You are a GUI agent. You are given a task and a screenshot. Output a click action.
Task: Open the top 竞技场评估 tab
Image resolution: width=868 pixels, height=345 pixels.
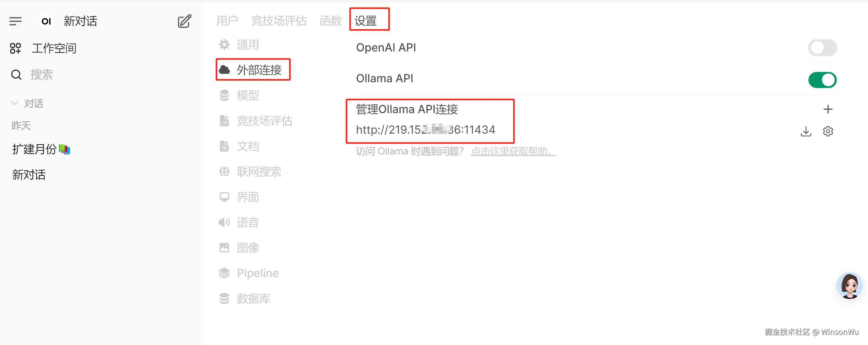[x=279, y=21]
